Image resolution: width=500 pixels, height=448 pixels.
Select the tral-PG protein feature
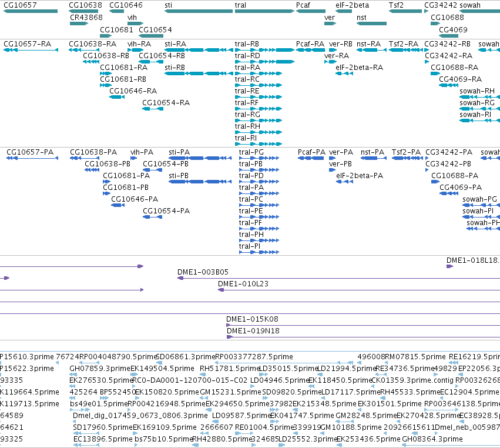coord(259,158)
